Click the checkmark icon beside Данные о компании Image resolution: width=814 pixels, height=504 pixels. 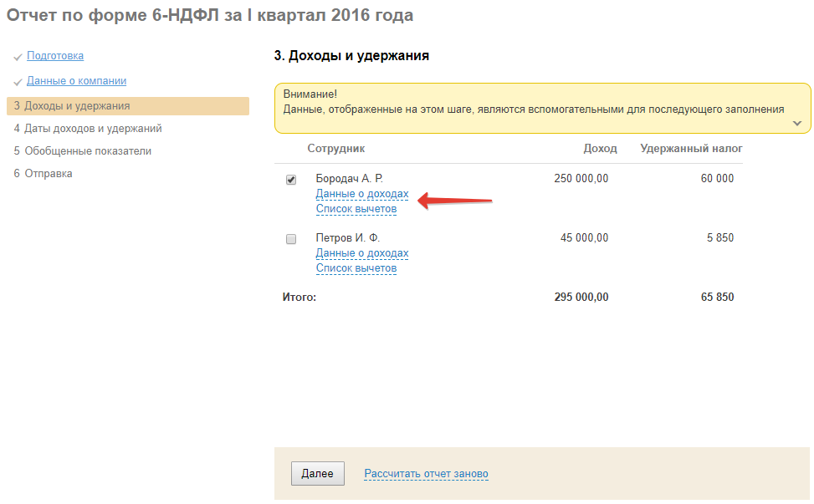pyautogui.click(x=18, y=82)
